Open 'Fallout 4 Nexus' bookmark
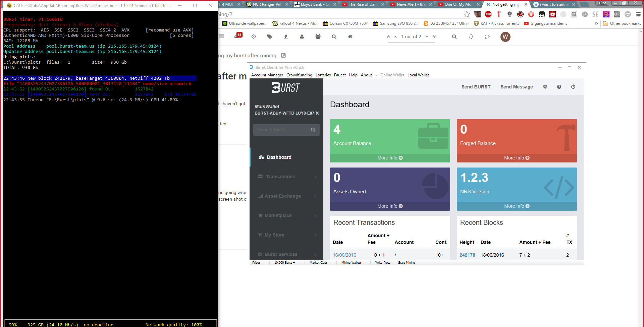Viewport: 644px width, 327px height. [x=295, y=23]
